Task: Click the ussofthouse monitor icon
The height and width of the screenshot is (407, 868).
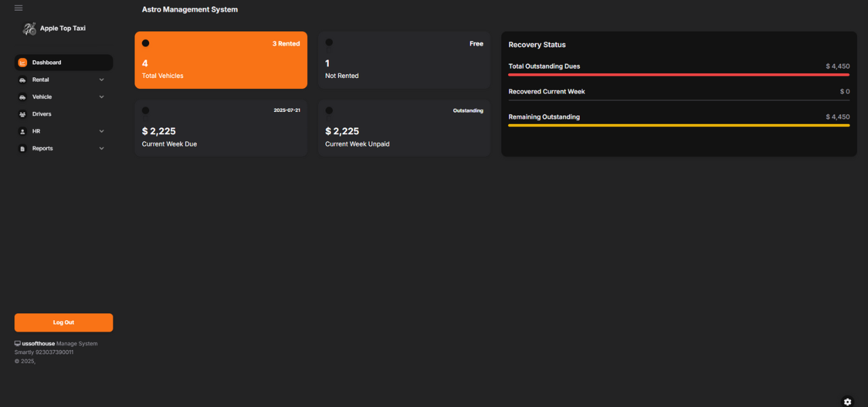Action: click(x=18, y=343)
